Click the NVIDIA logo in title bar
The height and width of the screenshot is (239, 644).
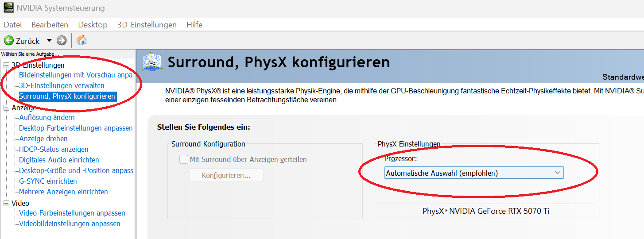pos(9,8)
